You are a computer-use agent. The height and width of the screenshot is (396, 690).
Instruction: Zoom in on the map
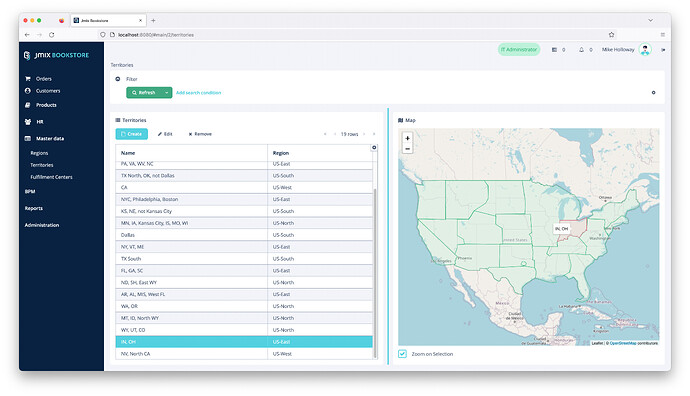click(407, 138)
